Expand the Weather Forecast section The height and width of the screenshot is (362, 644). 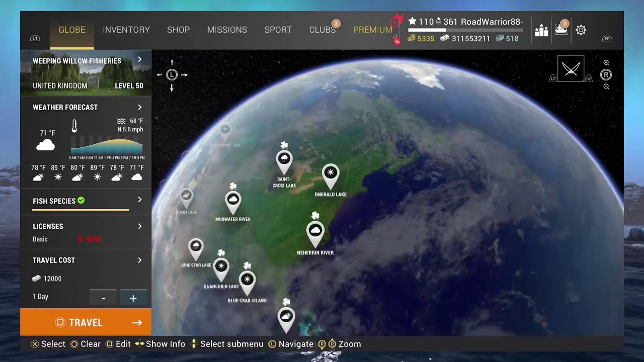[140, 107]
